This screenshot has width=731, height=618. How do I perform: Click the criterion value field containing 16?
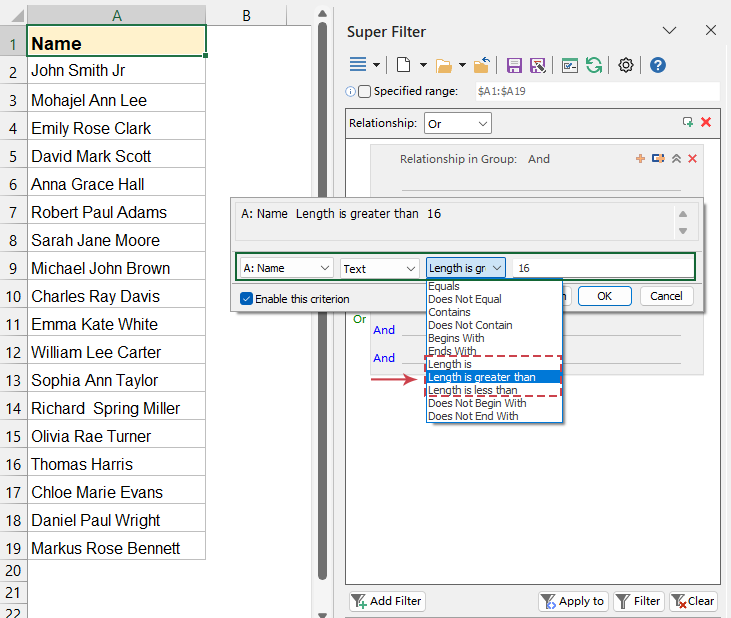601,268
